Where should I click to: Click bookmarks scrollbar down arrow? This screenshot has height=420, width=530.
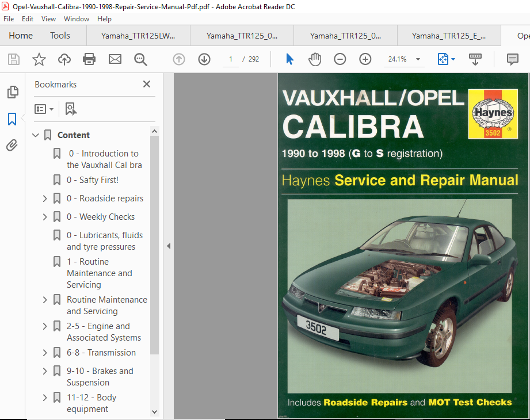click(x=154, y=411)
